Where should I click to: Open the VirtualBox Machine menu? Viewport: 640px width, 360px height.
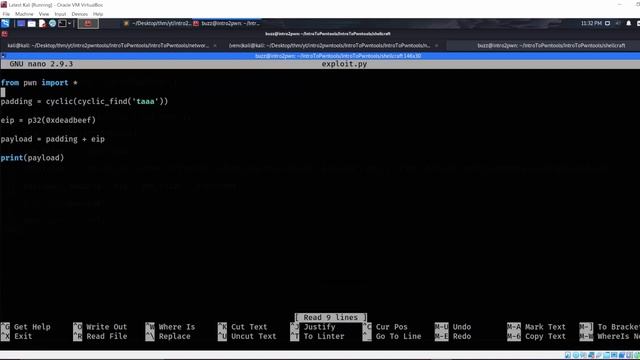[x=24, y=14]
